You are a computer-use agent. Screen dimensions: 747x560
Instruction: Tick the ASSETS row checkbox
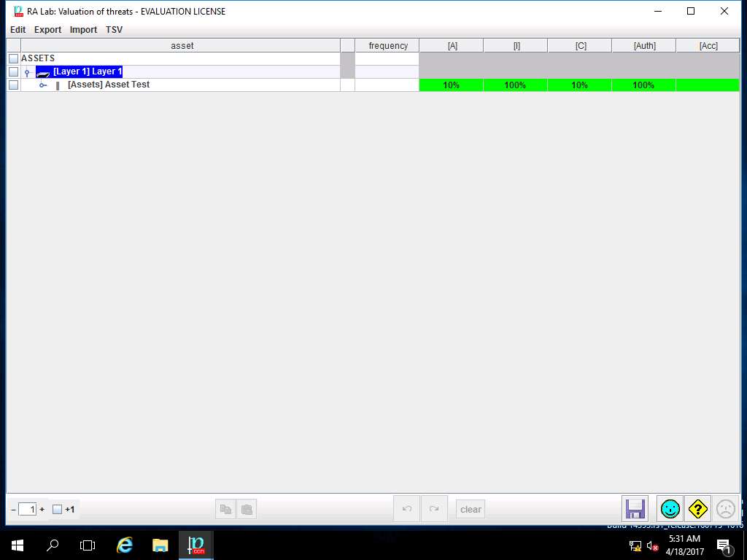(13, 58)
